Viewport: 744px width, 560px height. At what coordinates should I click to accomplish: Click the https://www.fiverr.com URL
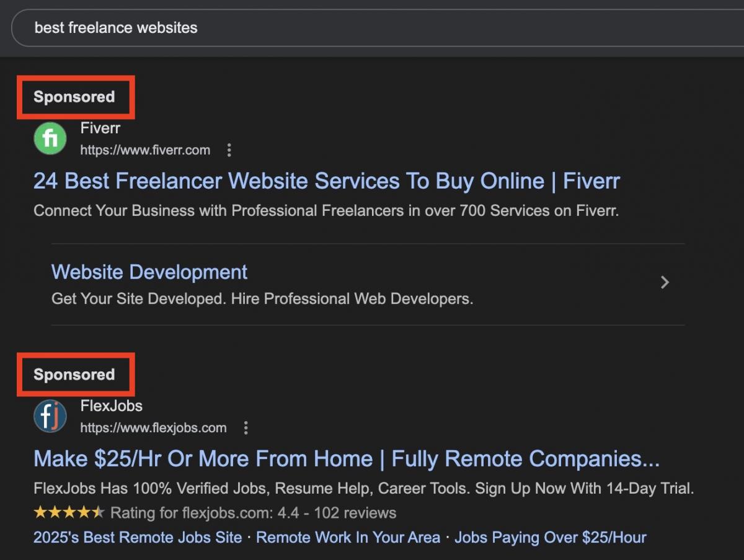(145, 150)
